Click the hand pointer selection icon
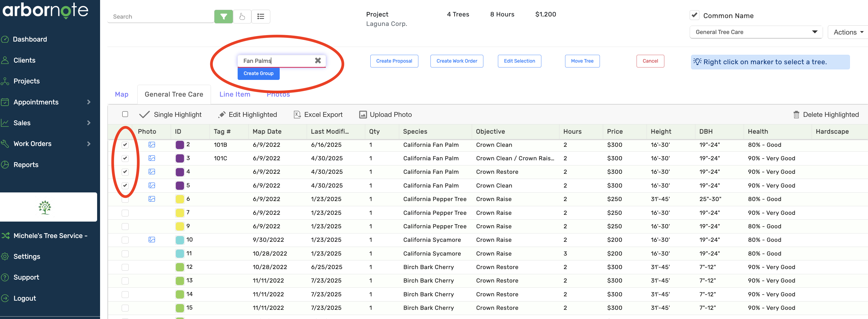Image resolution: width=868 pixels, height=319 pixels. click(242, 16)
